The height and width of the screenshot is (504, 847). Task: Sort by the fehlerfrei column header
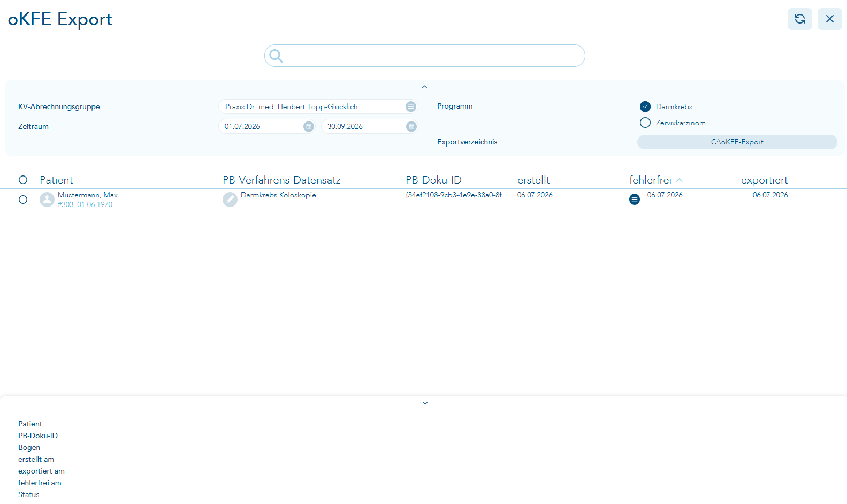pyautogui.click(x=650, y=180)
